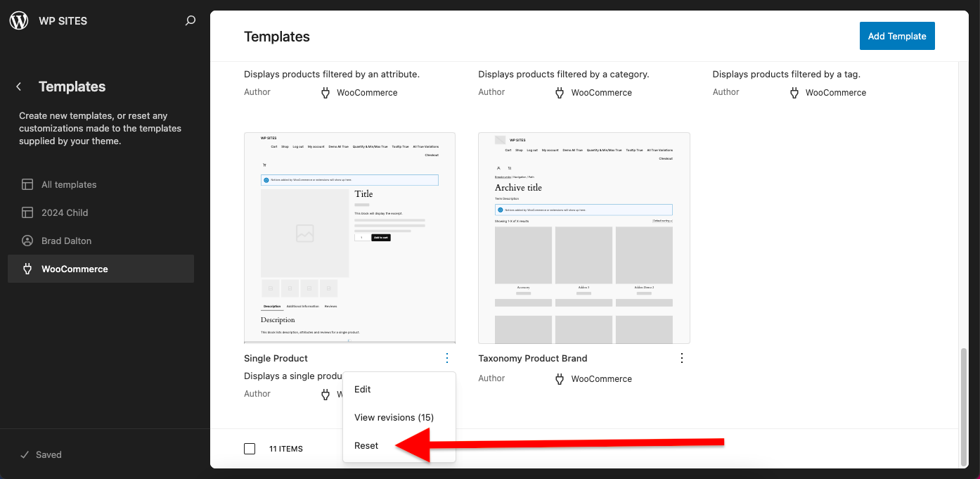Viewport: 980px width, 479px height.
Task: Choose Reset from the context menu
Action: coord(366,445)
